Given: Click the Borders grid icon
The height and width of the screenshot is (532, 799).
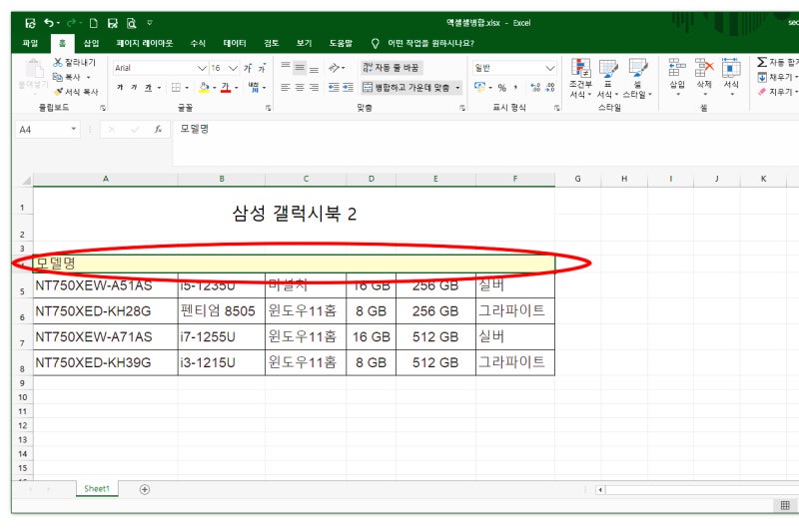Looking at the screenshot, I should [x=177, y=88].
